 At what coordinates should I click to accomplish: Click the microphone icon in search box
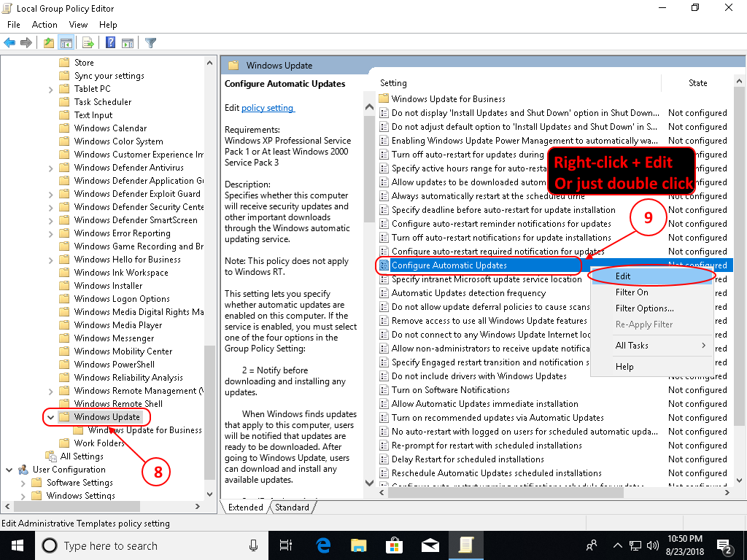tap(253, 545)
